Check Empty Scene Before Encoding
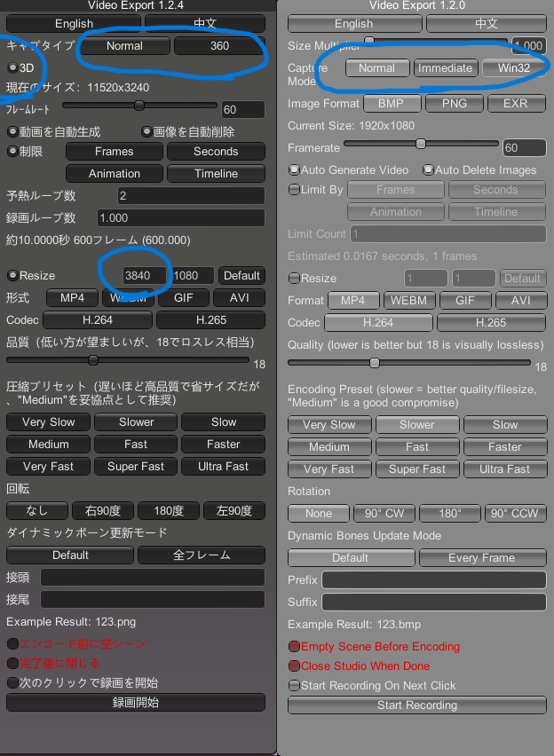 [x=295, y=647]
